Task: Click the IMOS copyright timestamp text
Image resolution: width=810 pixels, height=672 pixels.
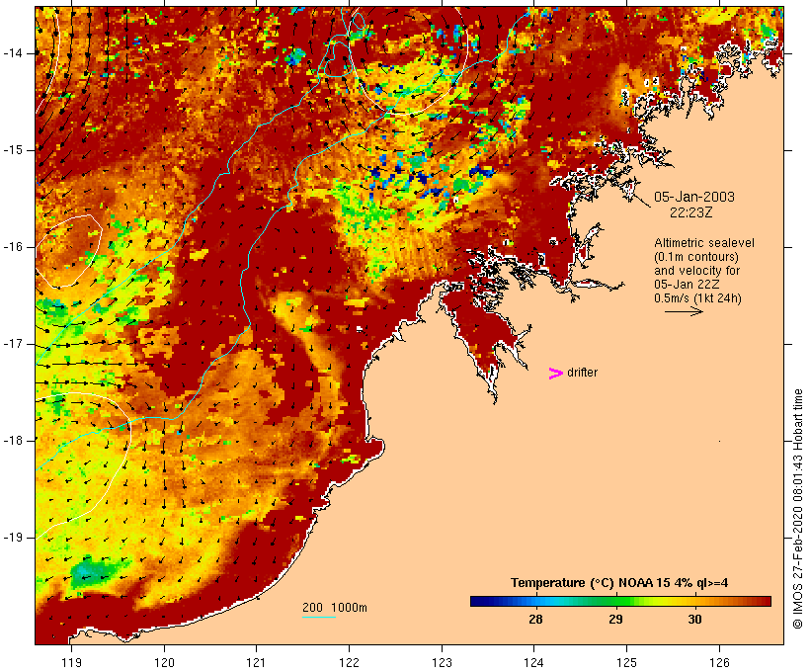Action: pos(797,509)
